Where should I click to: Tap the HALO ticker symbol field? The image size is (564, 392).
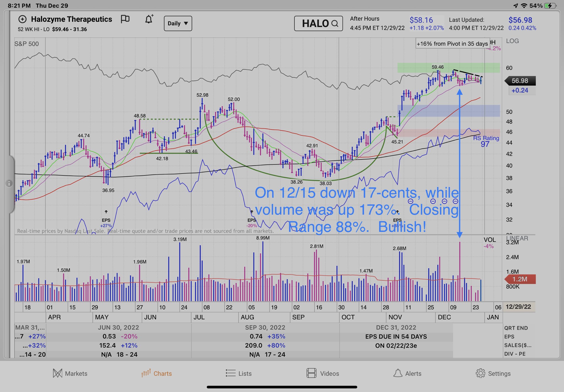click(315, 24)
